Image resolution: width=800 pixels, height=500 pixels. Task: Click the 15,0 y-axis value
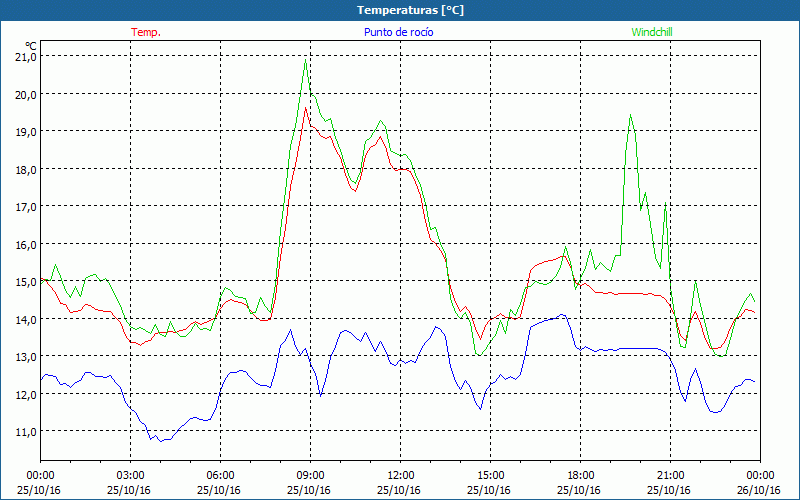[x=26, y=282]
